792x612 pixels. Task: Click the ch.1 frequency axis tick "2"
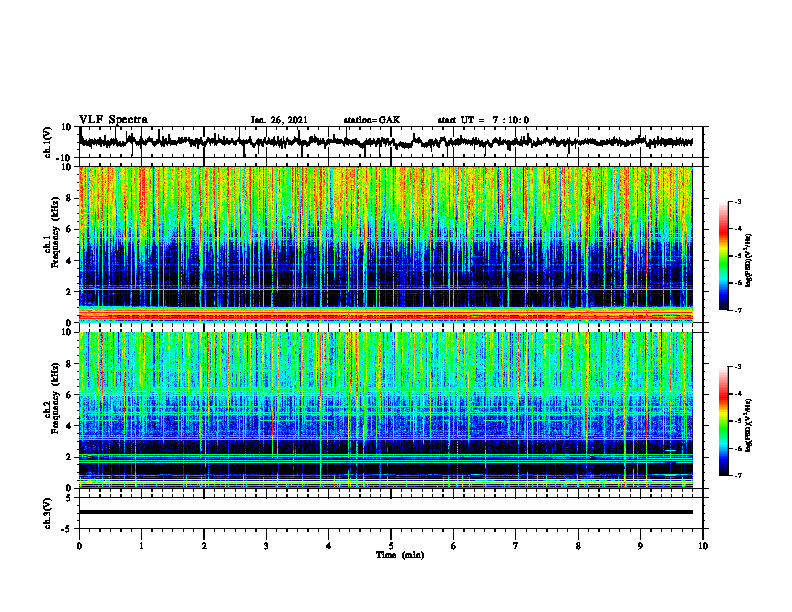pos(70,292)
